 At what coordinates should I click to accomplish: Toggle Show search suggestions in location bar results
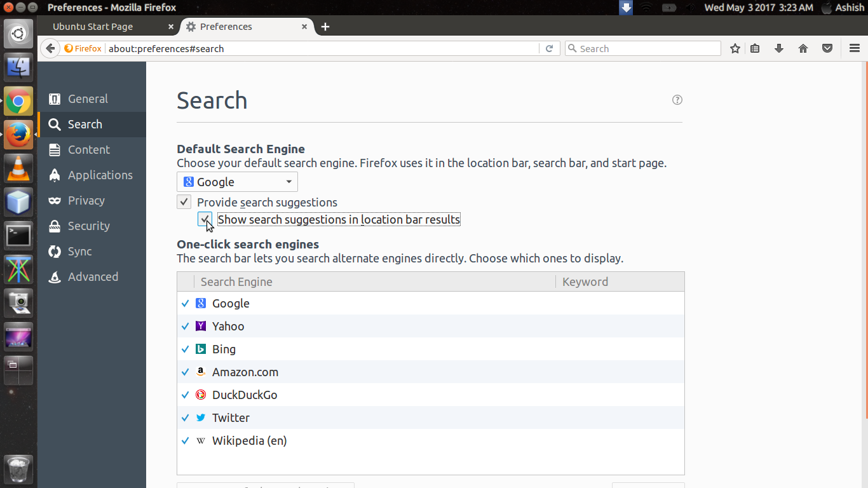point(205,219)
